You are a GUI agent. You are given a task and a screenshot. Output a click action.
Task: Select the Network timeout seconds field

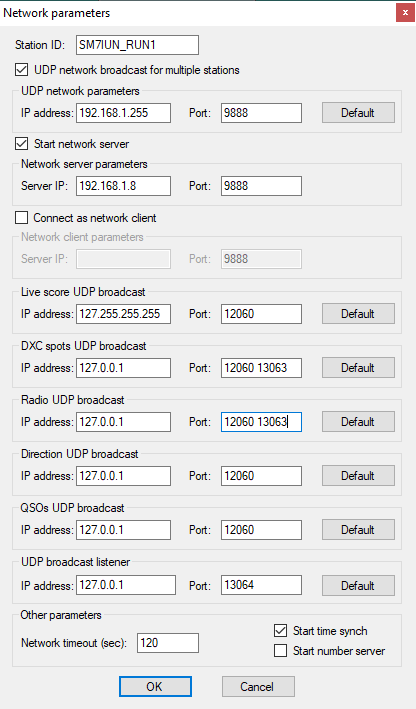coord(168,643)
